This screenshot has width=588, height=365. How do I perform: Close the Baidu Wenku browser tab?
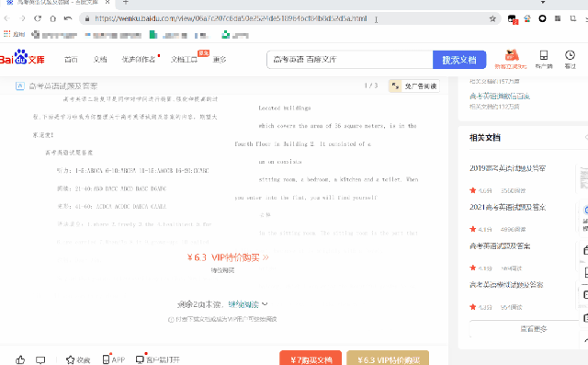pyautogui.click(x=107, y=2)
